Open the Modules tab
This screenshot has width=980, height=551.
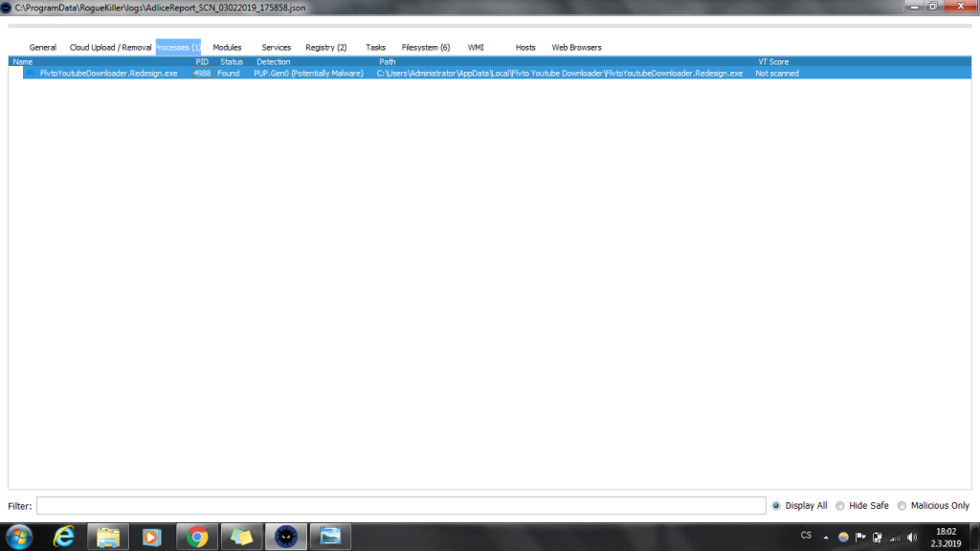[x=227, y=48]
